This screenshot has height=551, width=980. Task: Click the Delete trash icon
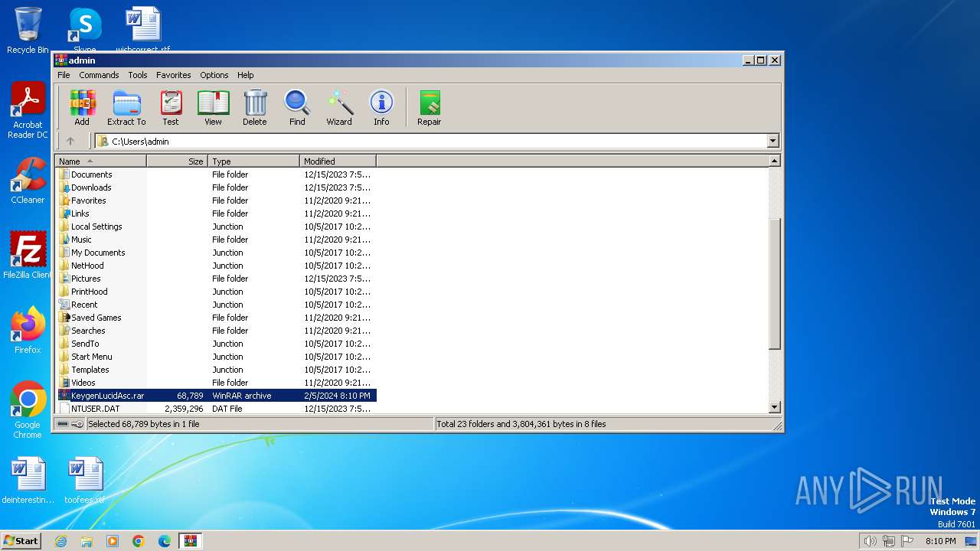point(255,107)
